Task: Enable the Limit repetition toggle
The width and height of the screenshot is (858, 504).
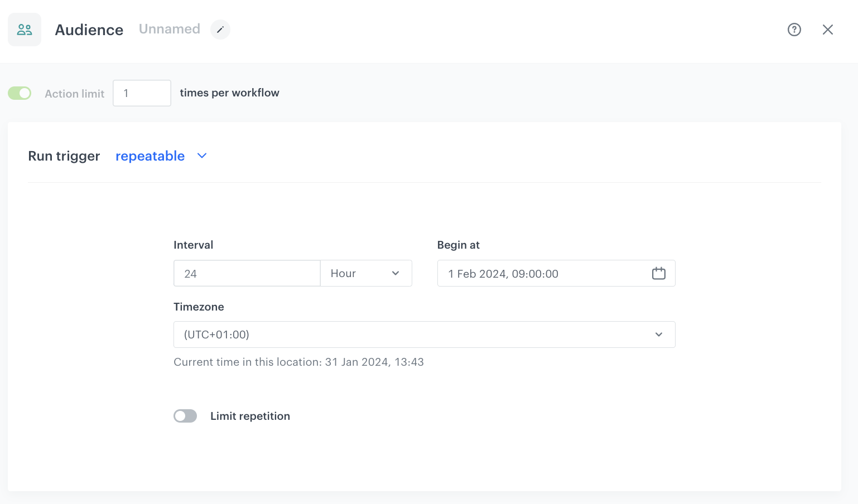Action: point(185,416)
